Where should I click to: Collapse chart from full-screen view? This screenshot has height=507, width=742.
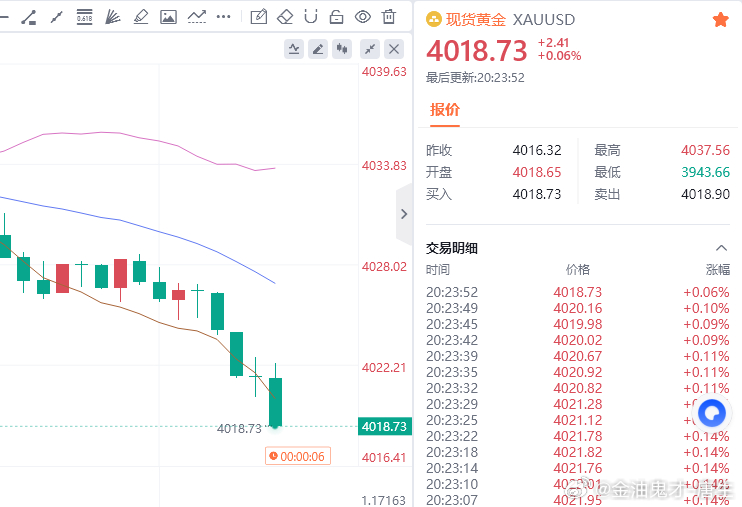click(370, 49)
